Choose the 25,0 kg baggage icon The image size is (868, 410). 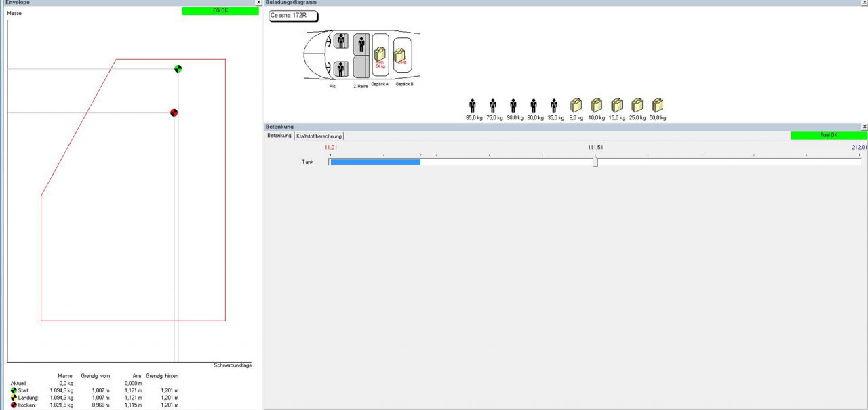[x=637, y=106]
